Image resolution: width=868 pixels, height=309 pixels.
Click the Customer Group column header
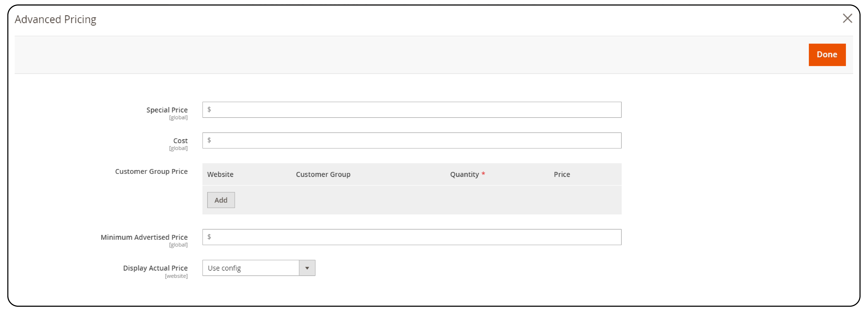click(x=323, y=174)
